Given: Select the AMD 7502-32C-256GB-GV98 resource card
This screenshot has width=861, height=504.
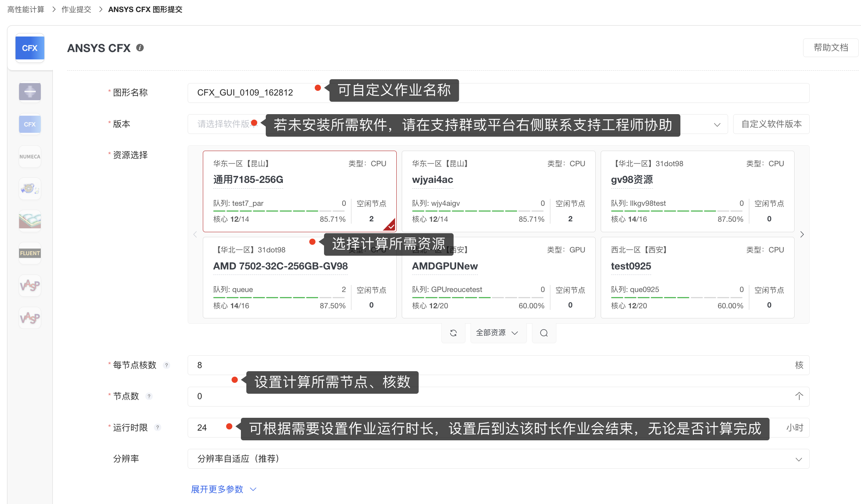Looking at the screenshot, I should [x=300, y=278].
